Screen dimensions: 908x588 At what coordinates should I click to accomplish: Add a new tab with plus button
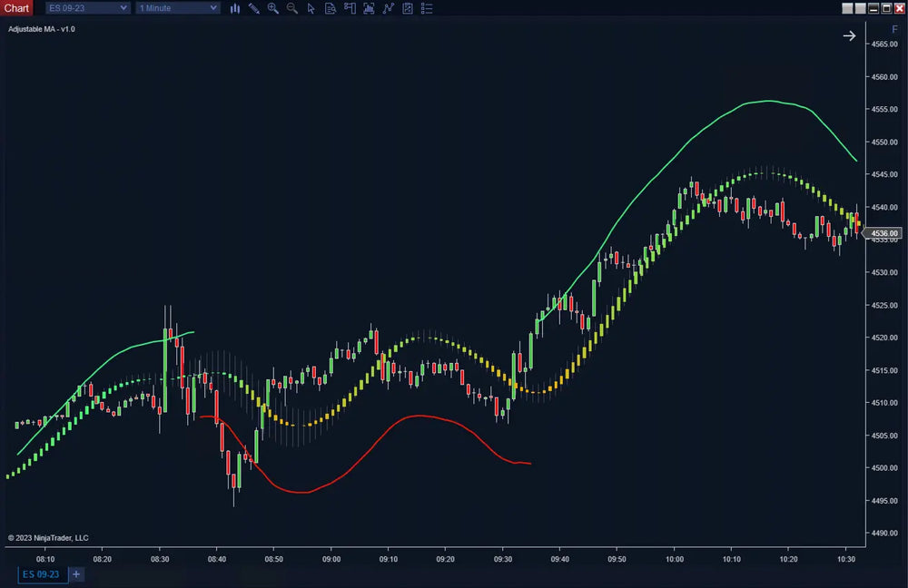point(76,574)
